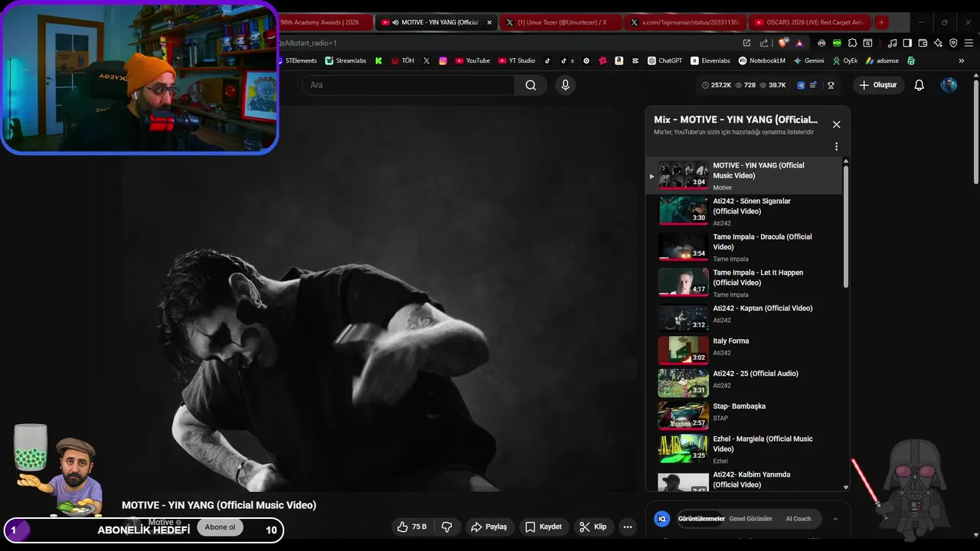Switch to the 98th Academy Awards tab
Screen dimensions: 980x551
pyautogui.click(x=325, y=22)
